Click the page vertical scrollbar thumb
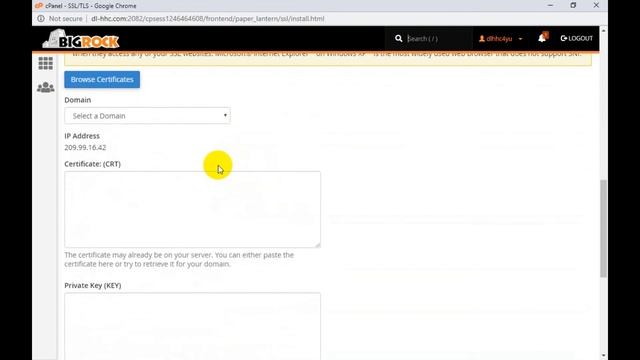This screenshot has height=360, width=640. click(603, 229)
